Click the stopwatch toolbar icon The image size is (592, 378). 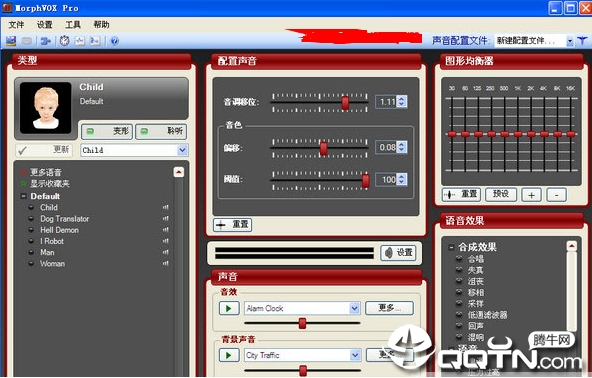[x=65, y=40]
